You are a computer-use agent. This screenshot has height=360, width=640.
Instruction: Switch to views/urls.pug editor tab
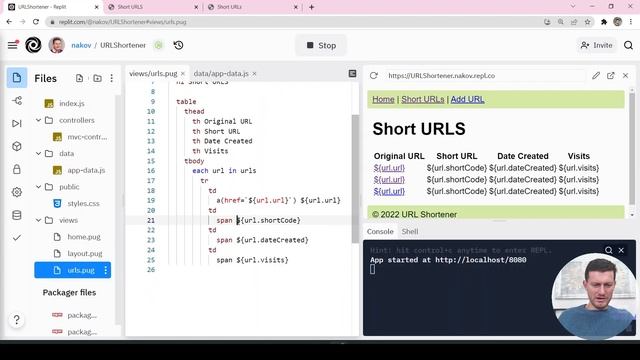pos(153,73)
